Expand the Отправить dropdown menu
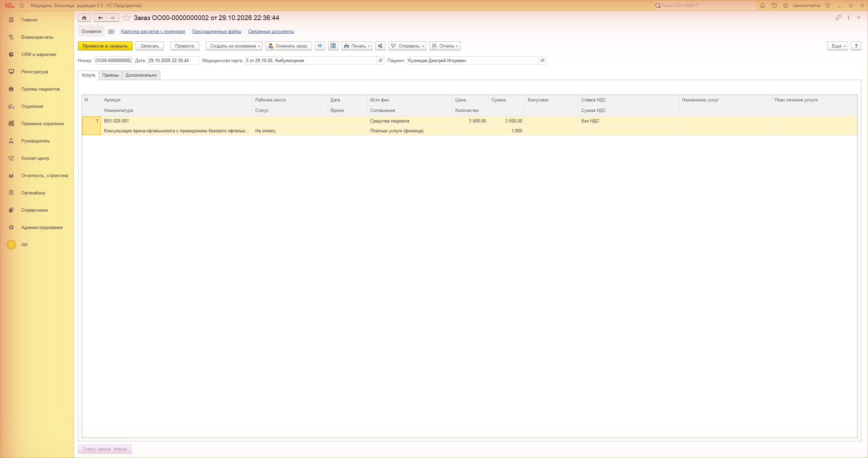The width and height of the screenshot is (868, 458). [407, 46]
